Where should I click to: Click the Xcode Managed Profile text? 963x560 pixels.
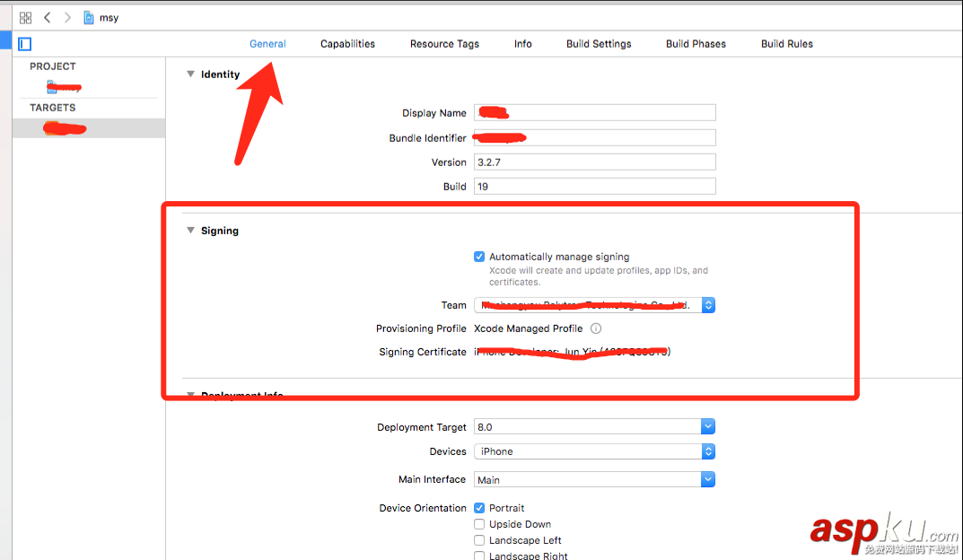pyautogui.click(x=529, y=328)
